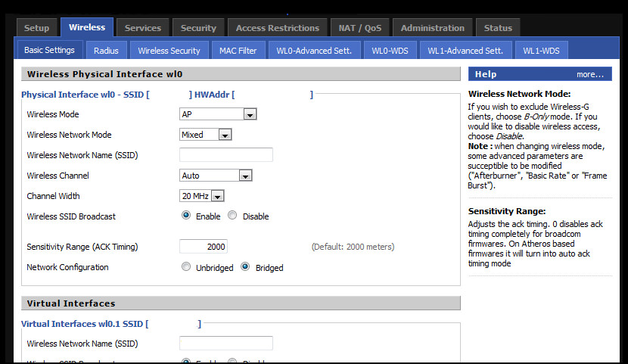View the Status tab
Viewport: 628px width, 364px height.
pos(498,28)
